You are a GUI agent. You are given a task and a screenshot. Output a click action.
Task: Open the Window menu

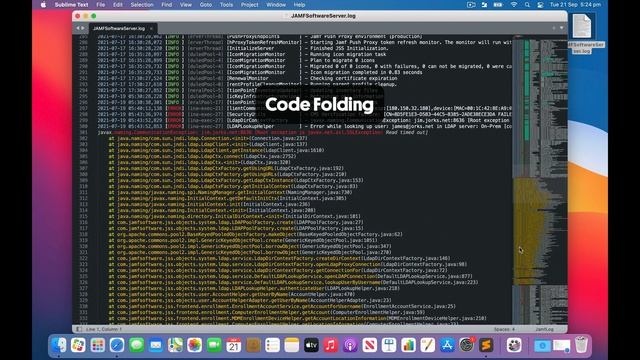point(276,5)
